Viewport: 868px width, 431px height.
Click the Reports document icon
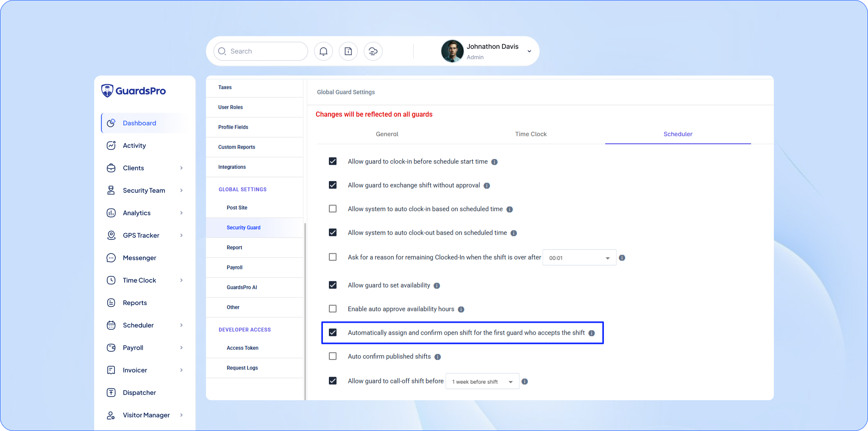coord(111,303)
